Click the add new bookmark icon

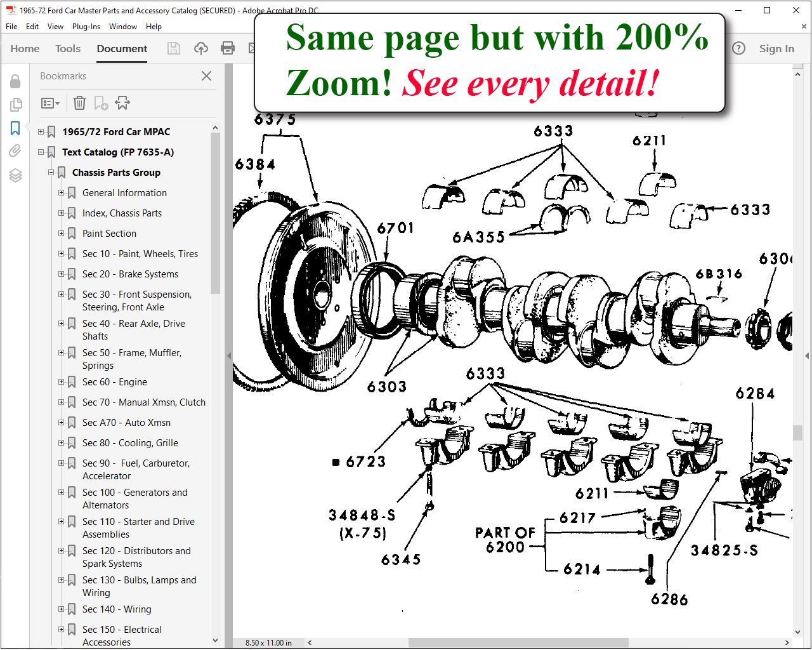(x=101, y=103)
